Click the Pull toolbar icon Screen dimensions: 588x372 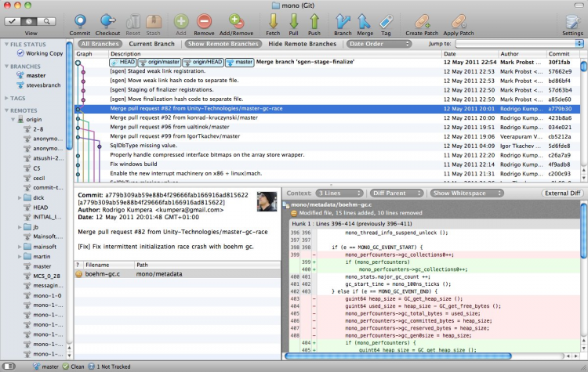tap(293, 21)
